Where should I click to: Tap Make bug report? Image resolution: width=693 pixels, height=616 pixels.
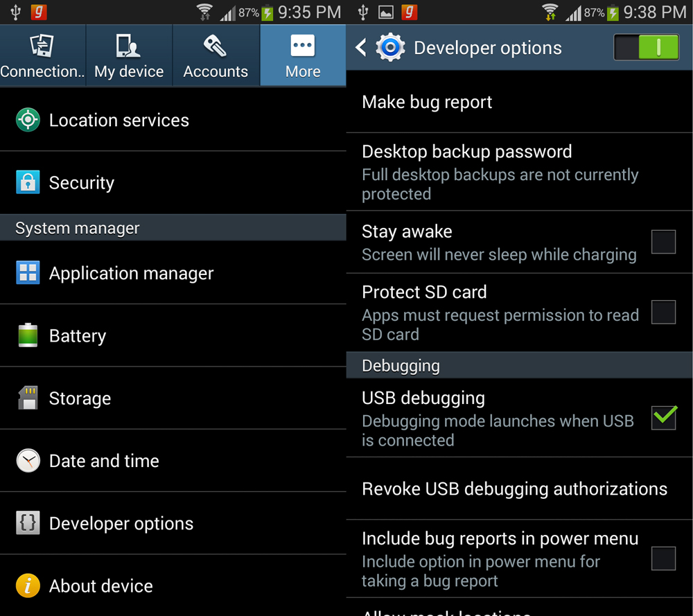click(x=519, y=102)
